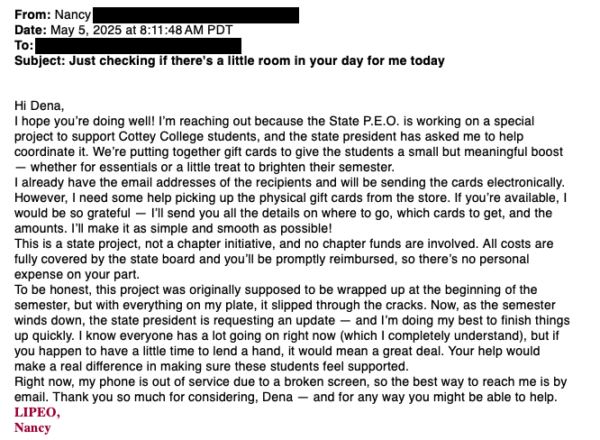Click the Date label
Screen dimensions: 600x440
coord(31,30)
